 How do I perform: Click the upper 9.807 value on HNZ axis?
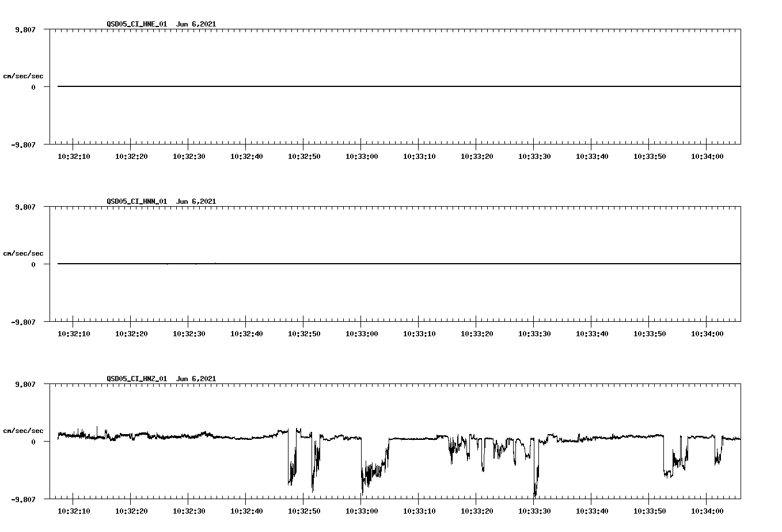[x=25, y=384]
